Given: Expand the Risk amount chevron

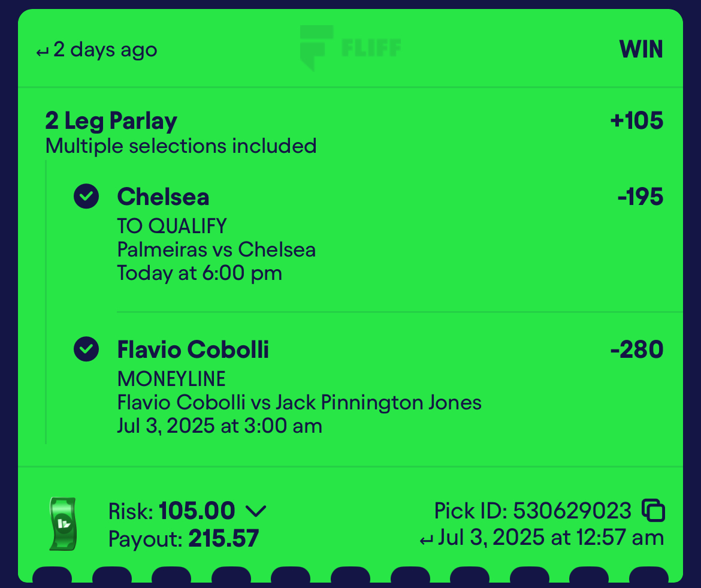Looking at the screenshot, I should pyautogui.click(x=256, y=511).
